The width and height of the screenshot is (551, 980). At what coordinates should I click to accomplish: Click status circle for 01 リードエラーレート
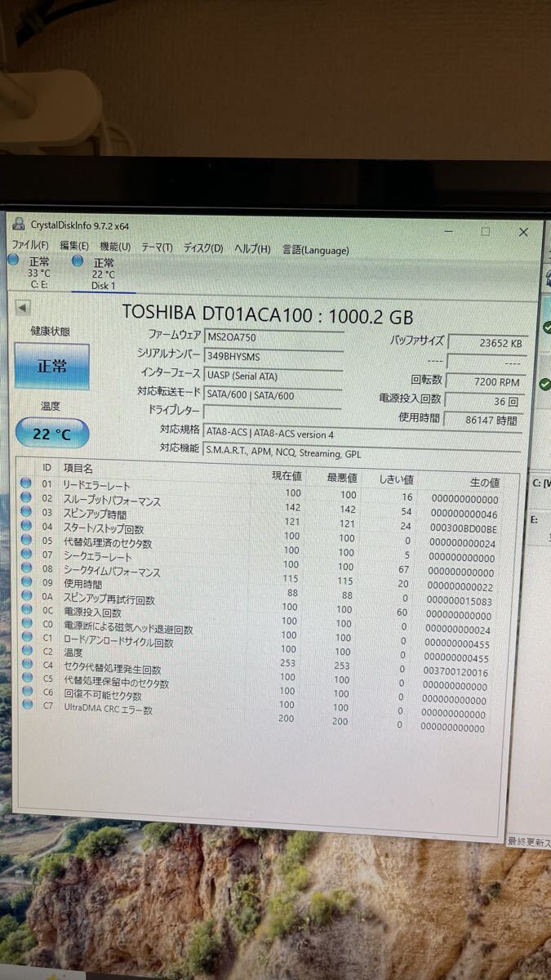pyautogui.click(x=26, y=483)
